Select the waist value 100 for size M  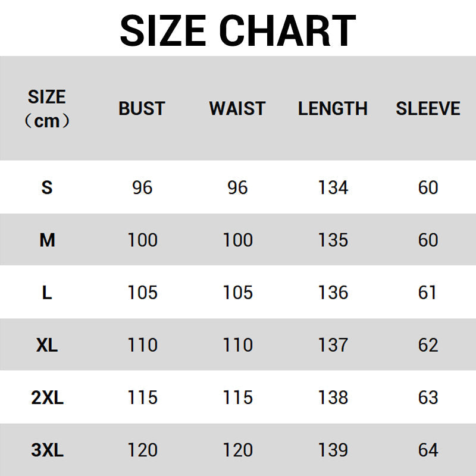pyautogui.click(x=237, y=240)
